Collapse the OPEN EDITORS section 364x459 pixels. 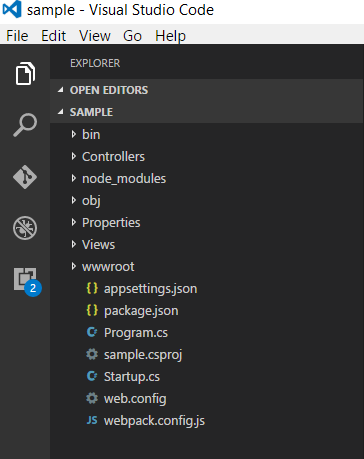[207, 90]
